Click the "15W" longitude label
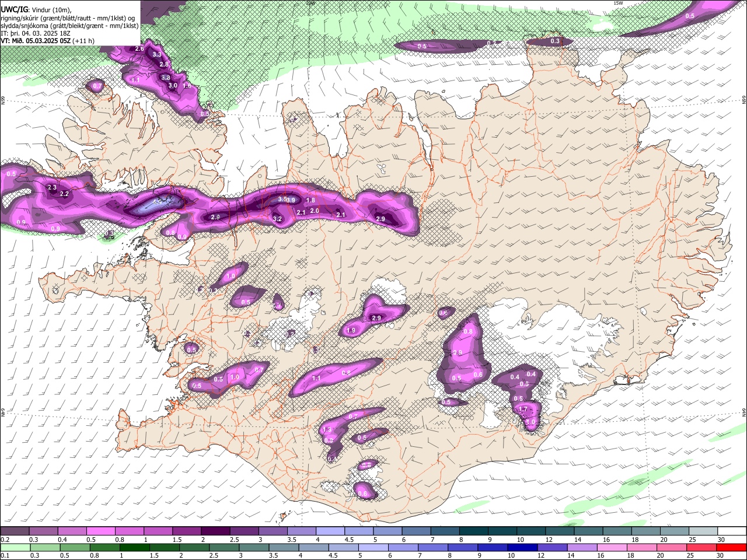Screen dimensions: 747x560 (618, 3)
